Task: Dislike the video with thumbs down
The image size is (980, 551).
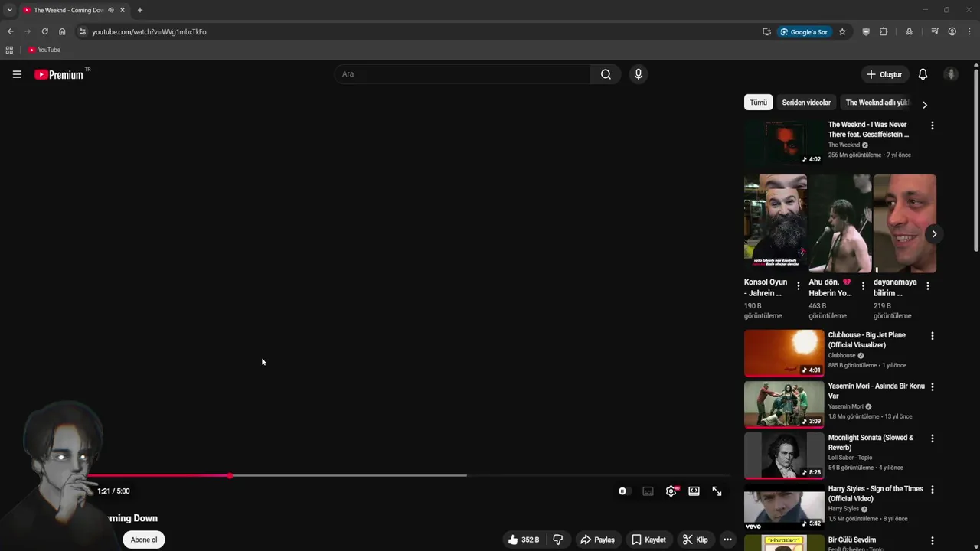Action: (x=558, y=540)
